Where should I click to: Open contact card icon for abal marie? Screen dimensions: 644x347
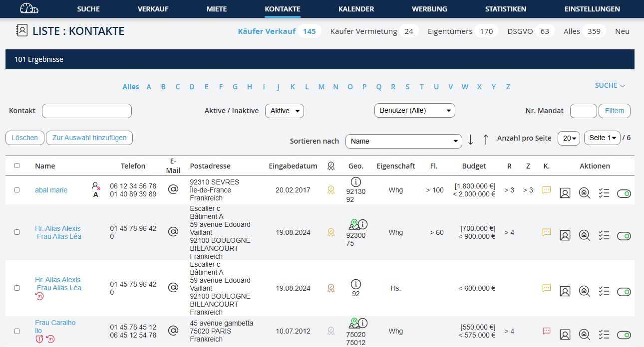point(565,193)
